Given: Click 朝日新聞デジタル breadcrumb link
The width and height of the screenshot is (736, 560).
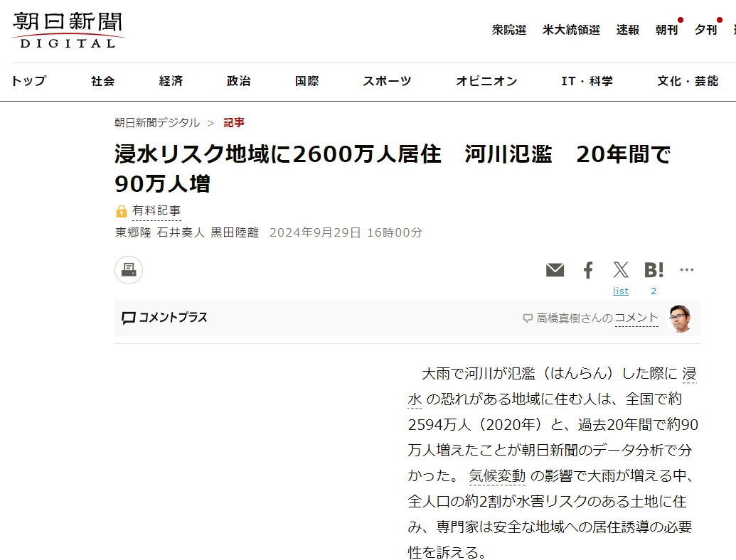Looking at the screenshot, I should point(157,122).
